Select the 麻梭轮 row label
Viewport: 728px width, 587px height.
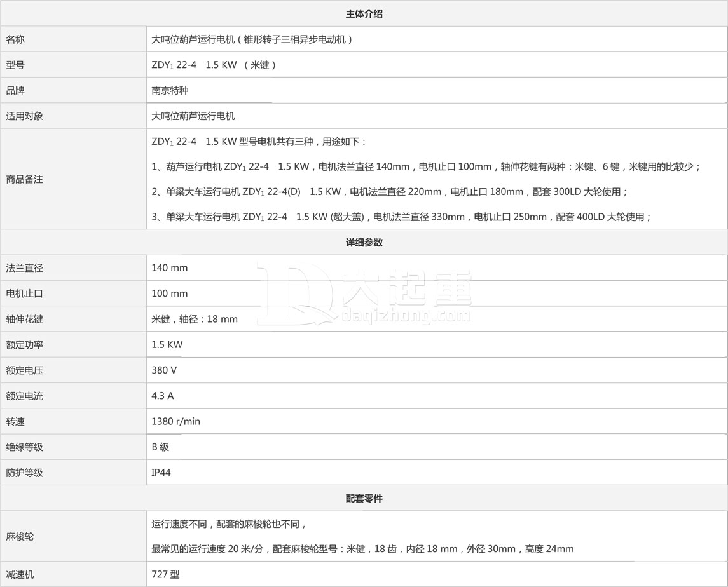(20, 536)
